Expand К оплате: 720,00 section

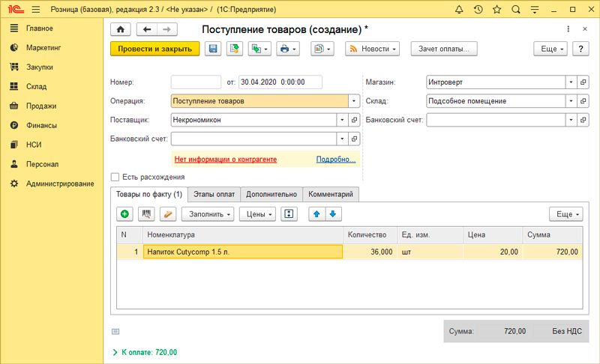[x=145, y=353]
